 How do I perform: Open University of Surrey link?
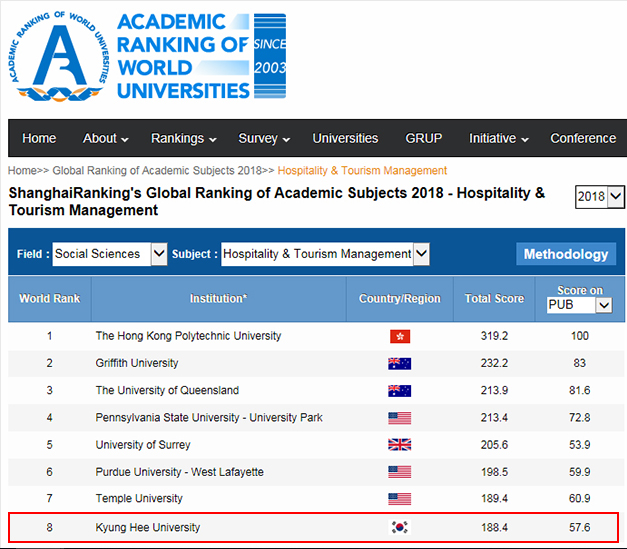tap(143, 445)
